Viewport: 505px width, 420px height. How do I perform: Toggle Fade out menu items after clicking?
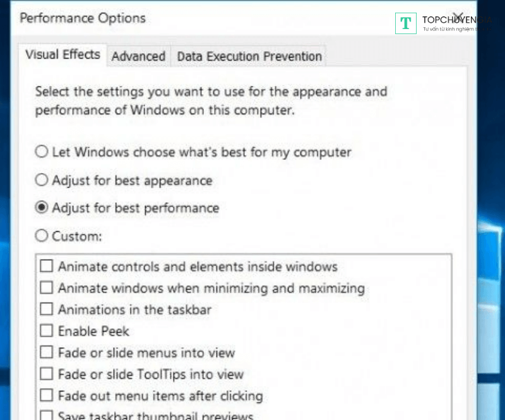[x=47, y=396]
